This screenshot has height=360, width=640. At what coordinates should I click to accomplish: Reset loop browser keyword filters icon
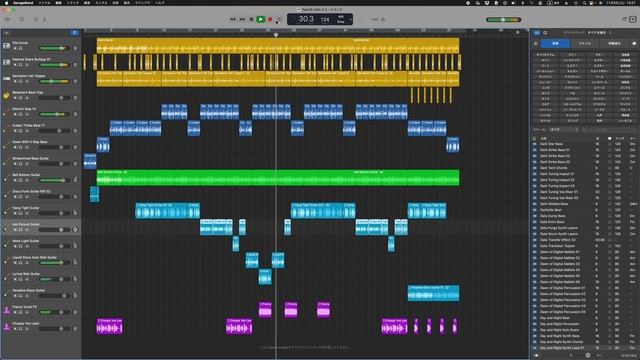click(x=536, y=43)
